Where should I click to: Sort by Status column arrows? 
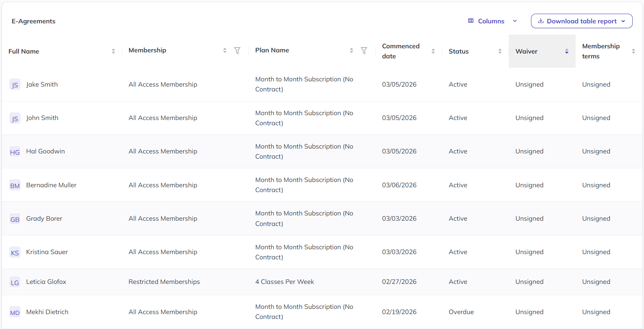tap(500, 51)
